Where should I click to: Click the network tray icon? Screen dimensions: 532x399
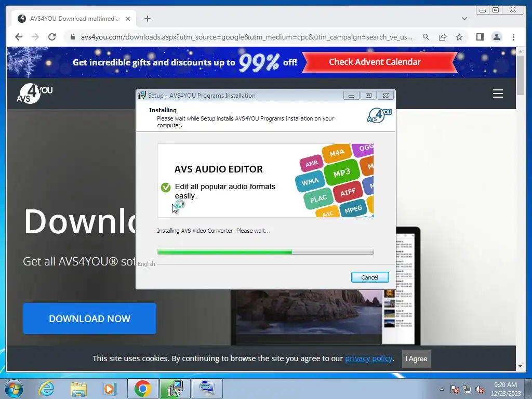pos(467,389)
